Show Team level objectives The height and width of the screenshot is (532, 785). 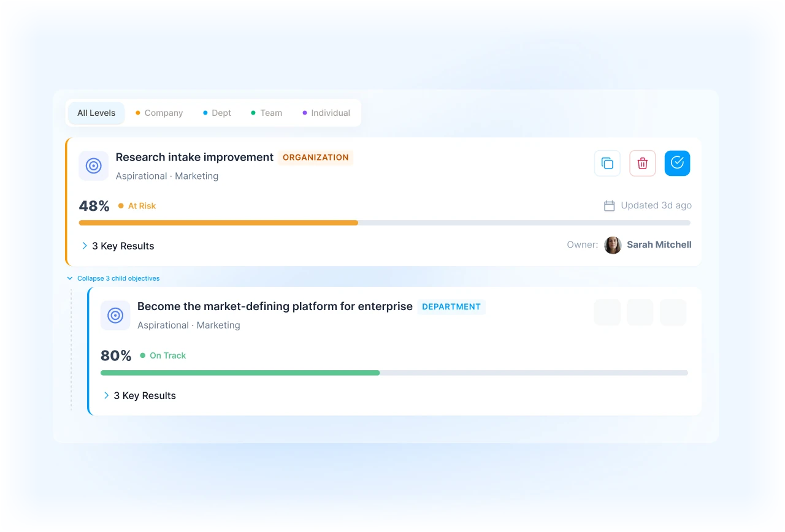click(267, 113)
